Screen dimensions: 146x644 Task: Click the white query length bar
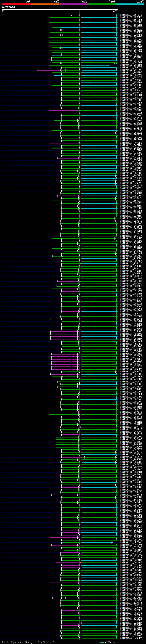click(60, 10)
